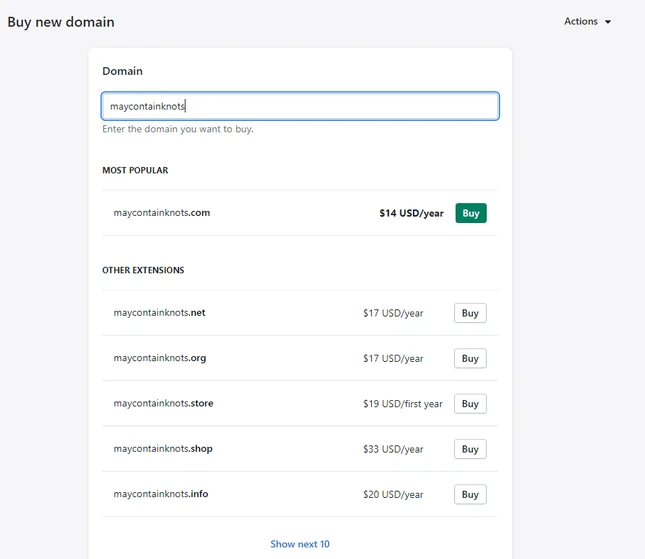The height and width of the screenshot is (559, 645).
Task: Buy maycontainknots.com for $14 USD/year
Action: click(471, 213)
